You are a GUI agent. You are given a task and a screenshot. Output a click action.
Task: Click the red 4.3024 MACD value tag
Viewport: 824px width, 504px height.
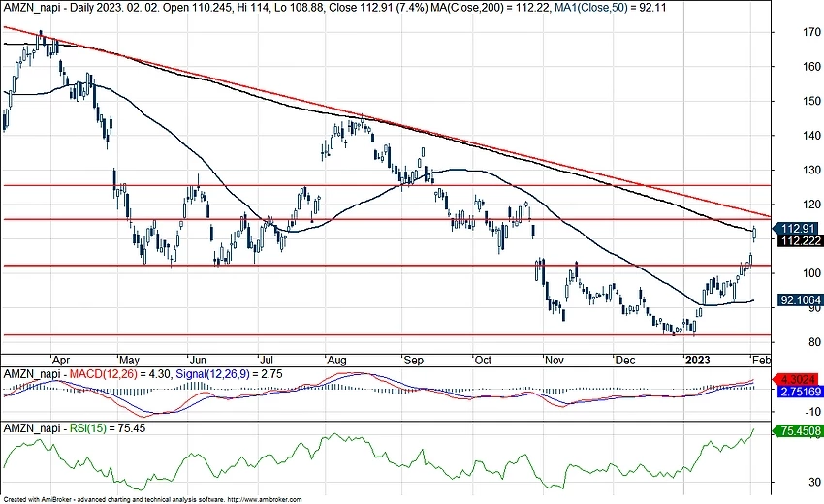pyautogui.click(x=797, y=379)
